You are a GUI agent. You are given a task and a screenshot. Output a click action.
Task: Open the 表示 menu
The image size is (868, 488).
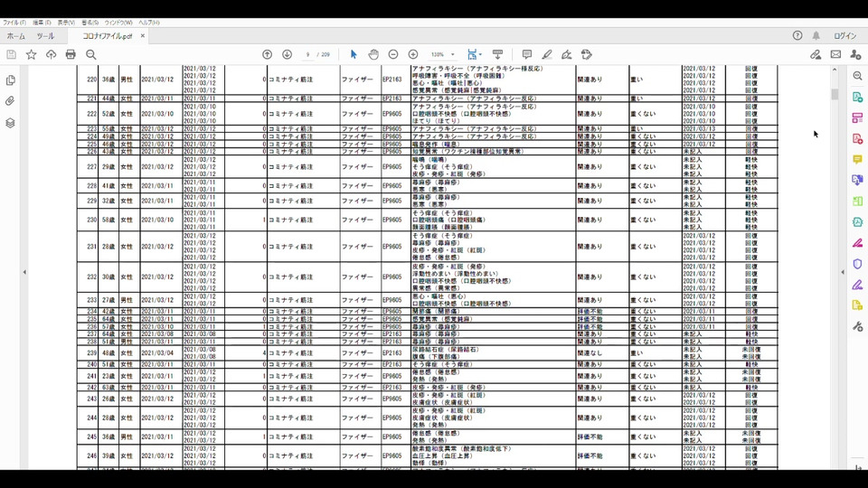pyautogui.click(x=66, y=23)
